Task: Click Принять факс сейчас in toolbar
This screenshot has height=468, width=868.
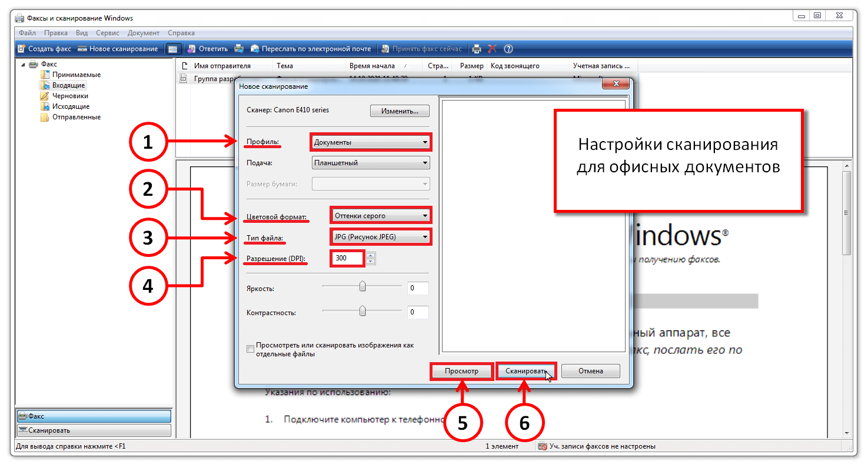Action: click(421, 49)
